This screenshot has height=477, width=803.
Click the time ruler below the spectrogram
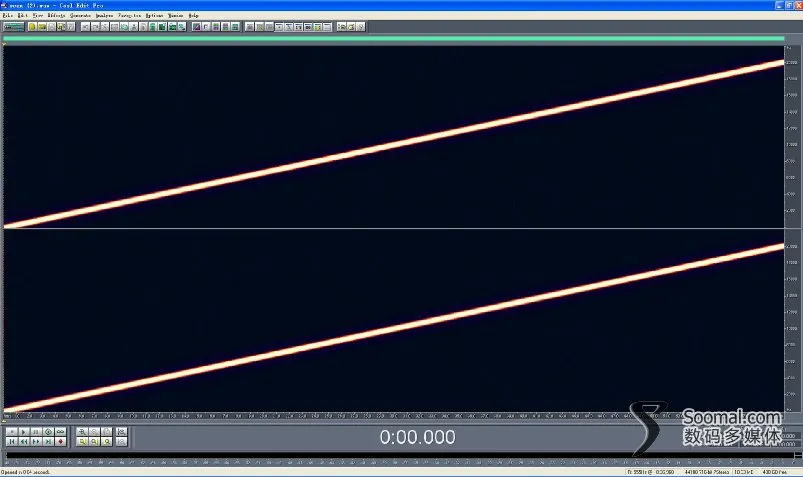(x=393, y=416)
